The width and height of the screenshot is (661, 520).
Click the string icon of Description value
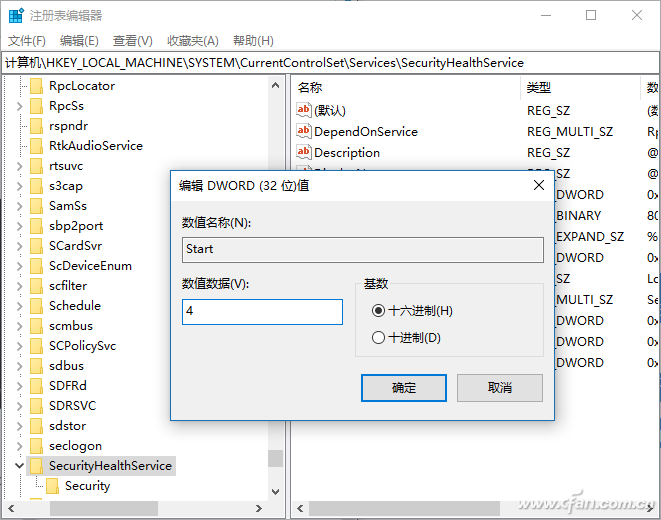click(x=304, y=152)
